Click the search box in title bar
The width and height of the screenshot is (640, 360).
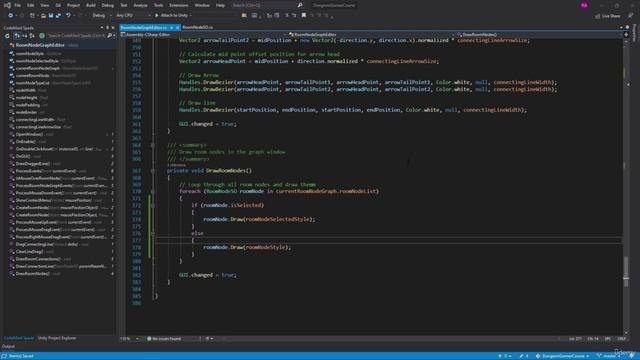267,5
